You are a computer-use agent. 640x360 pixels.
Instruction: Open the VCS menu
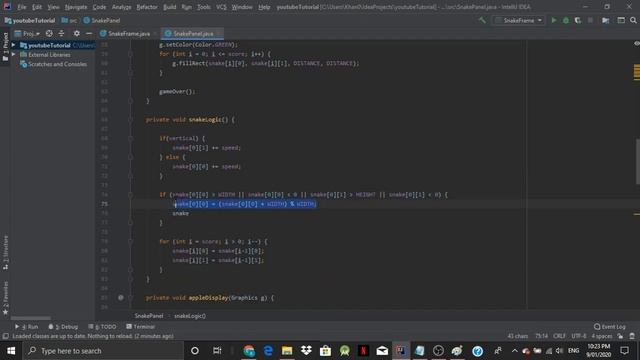[x=221, y=7]
